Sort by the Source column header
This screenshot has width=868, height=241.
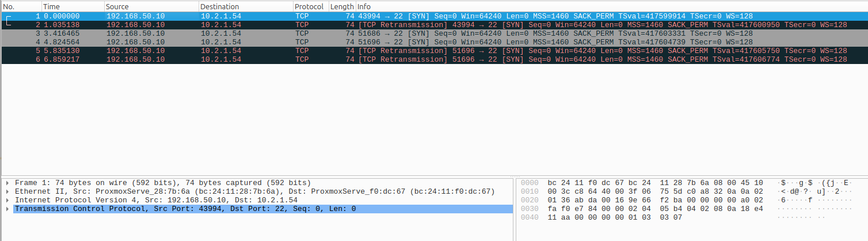pos(151,6)
